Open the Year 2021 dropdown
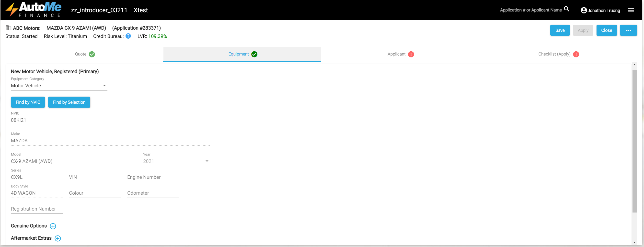 pos(176,161)
